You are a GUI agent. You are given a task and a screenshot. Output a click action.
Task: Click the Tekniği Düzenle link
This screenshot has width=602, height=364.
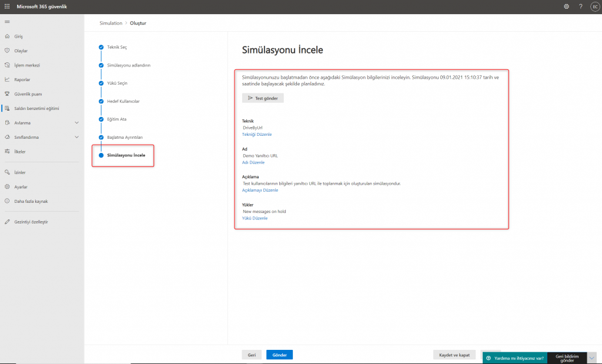(x=257, y=135)
